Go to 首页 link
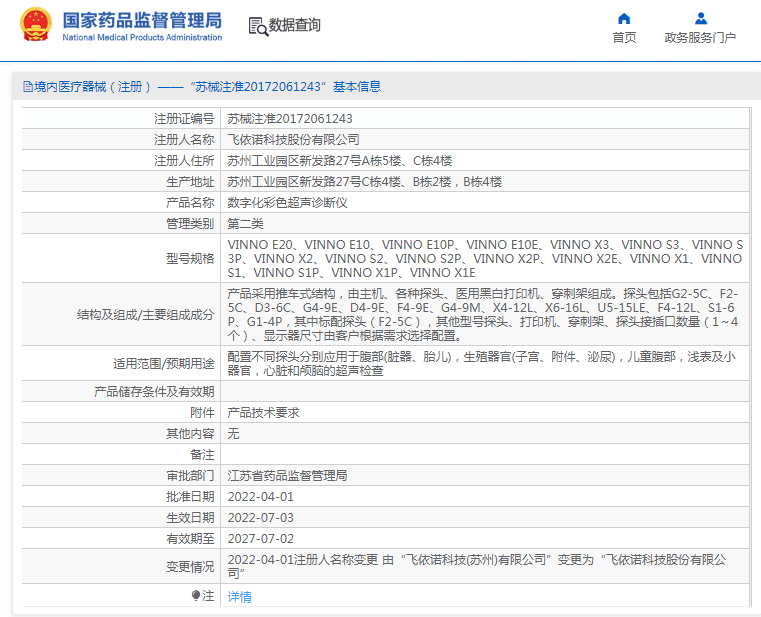Screen dimensions: 761x617 624,37
